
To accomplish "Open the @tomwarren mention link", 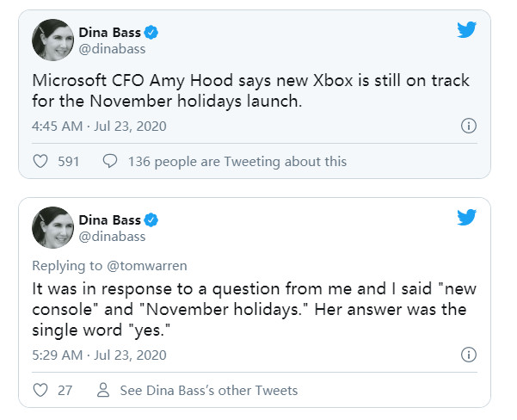I will 147,266.
